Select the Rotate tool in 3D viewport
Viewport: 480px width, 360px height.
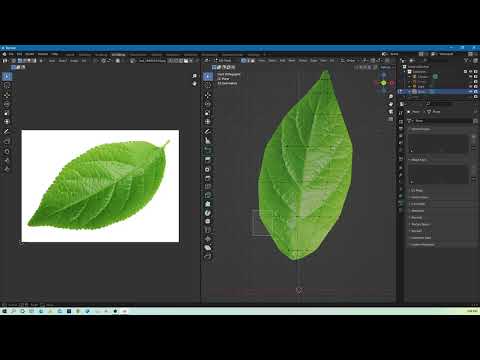tap(208, 104)
